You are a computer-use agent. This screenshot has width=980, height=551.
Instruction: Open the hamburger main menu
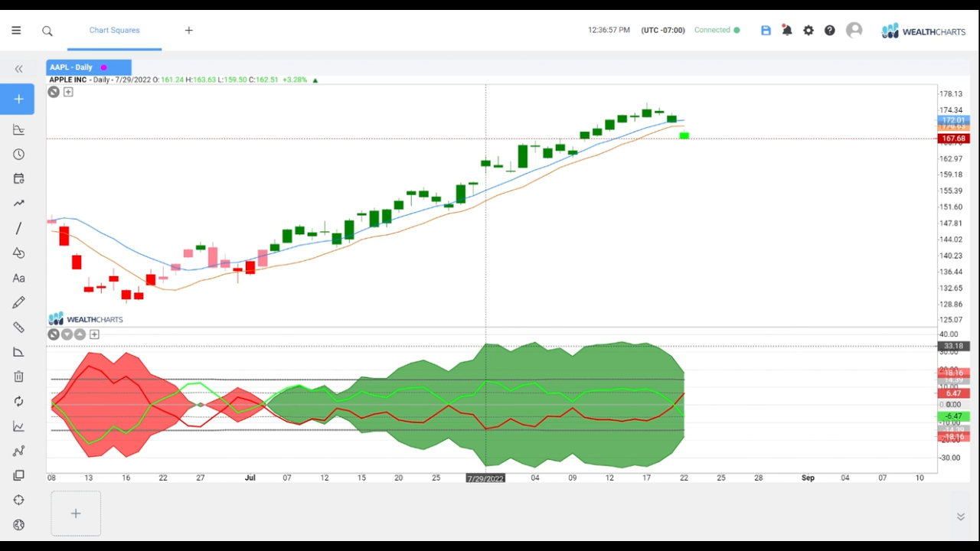pyautogui.click(x=16, y=31)
